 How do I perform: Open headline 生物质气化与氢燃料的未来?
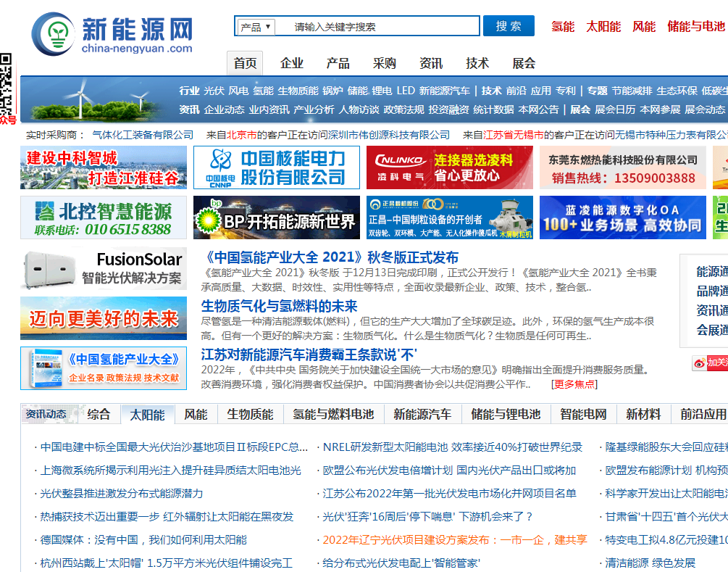pyautogui.click(x=279, y=306)
